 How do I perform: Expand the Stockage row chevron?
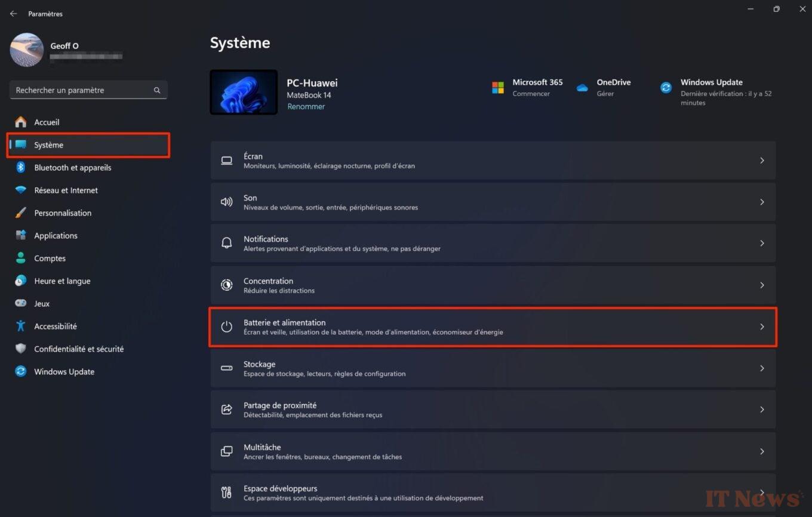[x=762, y=368]
